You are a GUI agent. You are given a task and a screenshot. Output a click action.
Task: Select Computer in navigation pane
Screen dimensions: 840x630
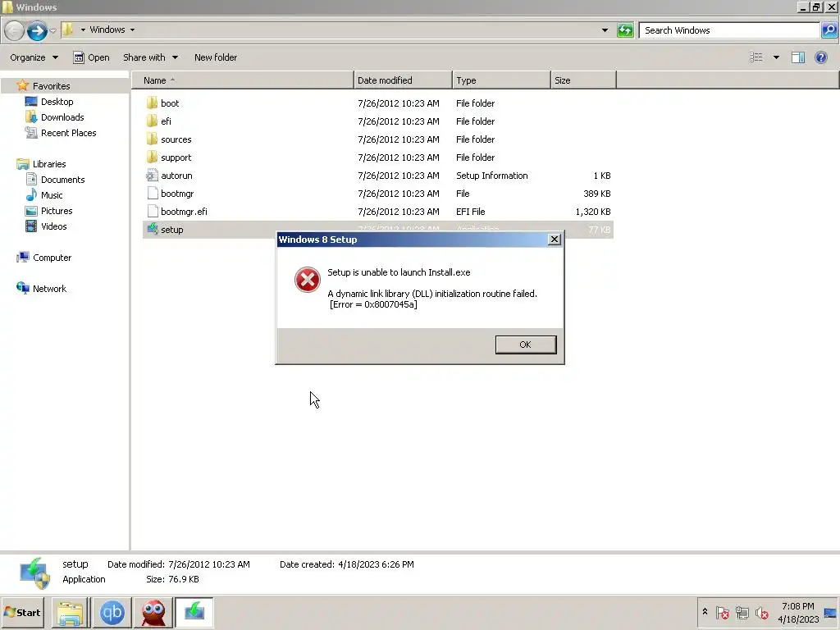coord(52,258)
